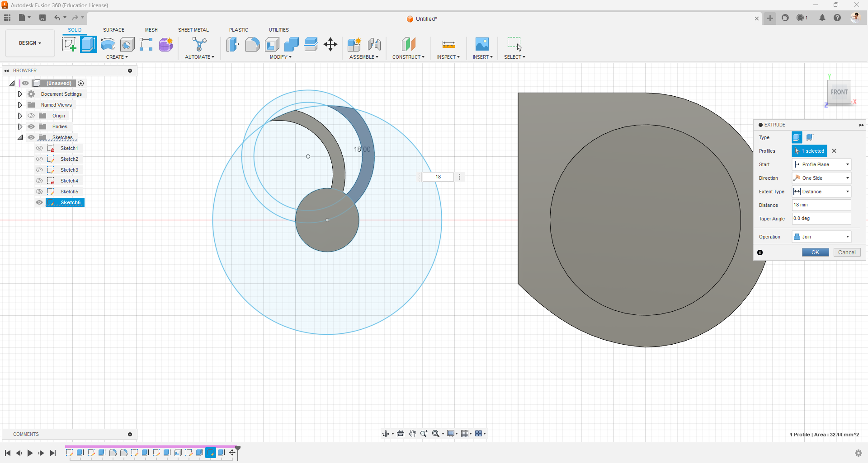Switch to the SHEET METAL tab

point(193,30)
